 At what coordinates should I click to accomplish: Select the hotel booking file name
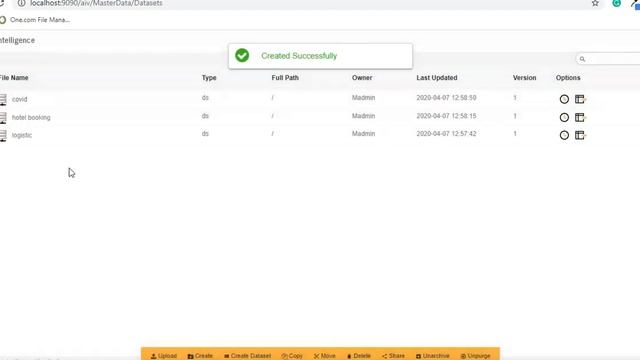[x=31, y=118]
